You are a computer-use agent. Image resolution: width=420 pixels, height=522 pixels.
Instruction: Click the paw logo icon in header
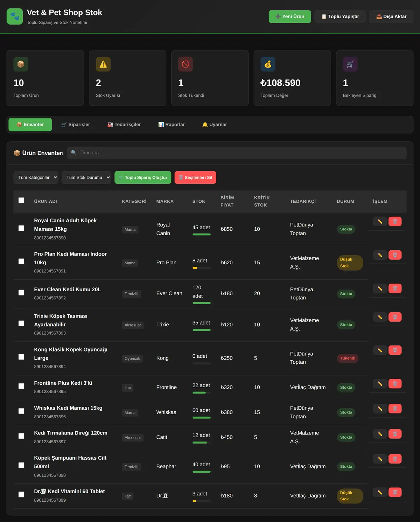coord(15,16)
